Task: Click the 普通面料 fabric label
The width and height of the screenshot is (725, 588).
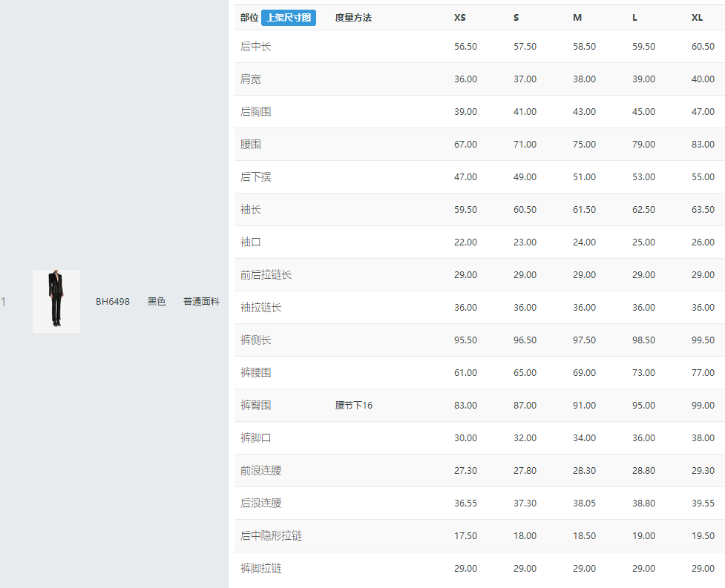Action: coord(201,302)
